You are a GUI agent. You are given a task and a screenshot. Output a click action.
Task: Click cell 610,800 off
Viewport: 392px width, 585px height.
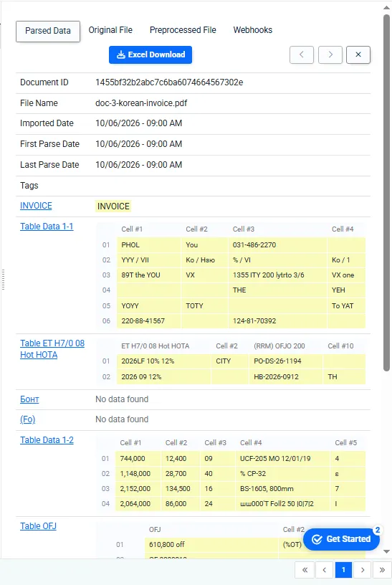point(211,545)
